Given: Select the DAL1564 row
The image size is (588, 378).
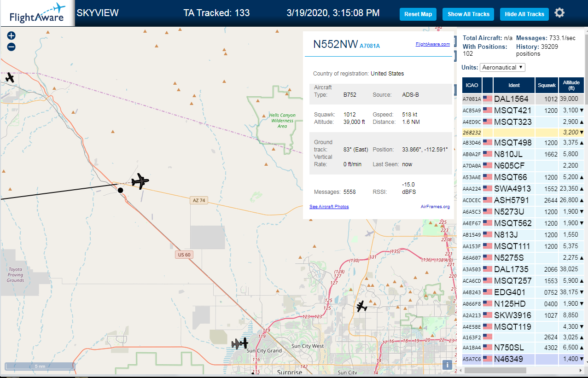Looking at the screenshot, I should (523, 99).
